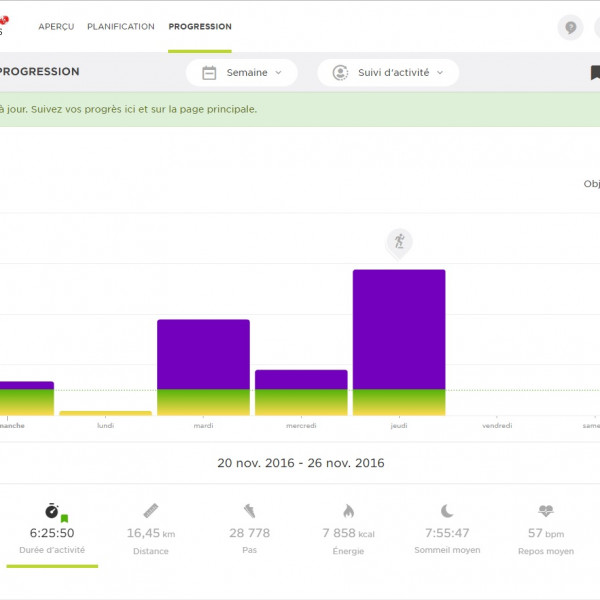600x600 pixels.
Task: Click the flame icon for Énergie
Action: pyautogui.click(x=348, y=511)
